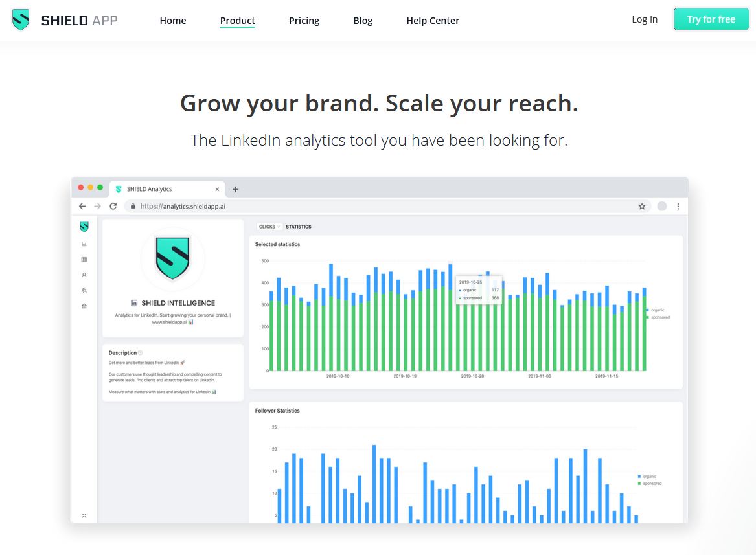Open a new tab with the plus icon
756x555 pixels.
point(235,189)
